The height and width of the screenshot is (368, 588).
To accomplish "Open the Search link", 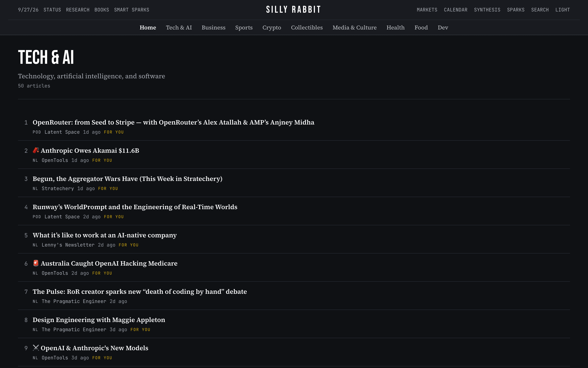I will [540, 10].
